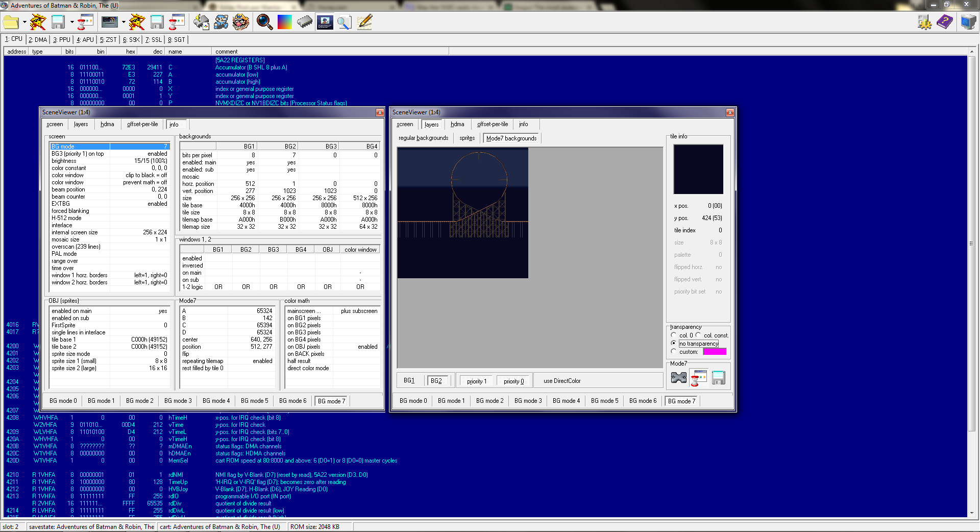Viewport: 980px width, 532px height.
Task: Switch to the 8: SGT tab
Action: point(177,40)
